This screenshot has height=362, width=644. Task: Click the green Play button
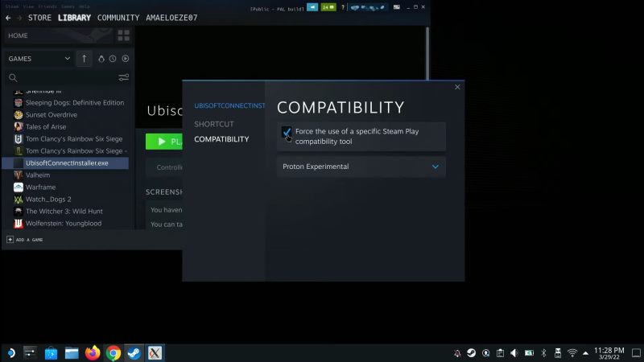[x=164, y=142]
